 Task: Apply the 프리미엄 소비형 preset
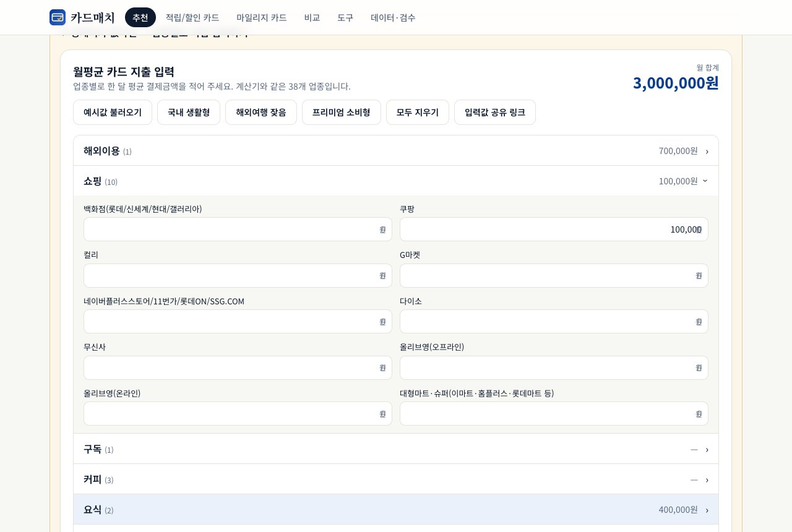pos(342,113)
